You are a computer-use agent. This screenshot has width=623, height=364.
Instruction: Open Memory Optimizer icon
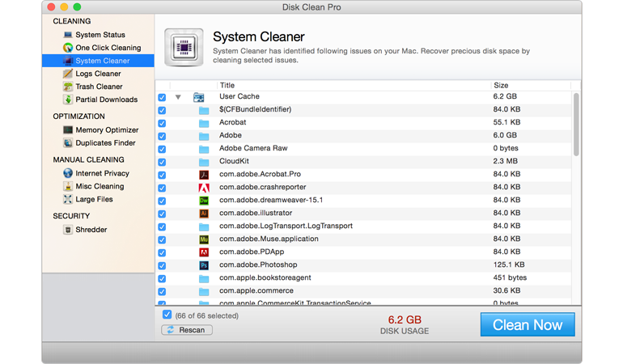point(68,129)
